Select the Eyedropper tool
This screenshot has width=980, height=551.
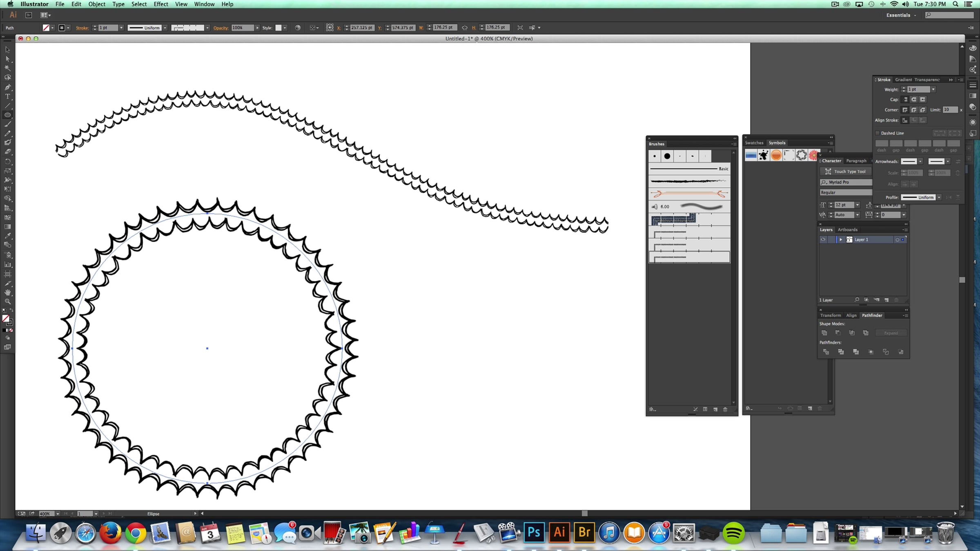[x=7, y=236]
